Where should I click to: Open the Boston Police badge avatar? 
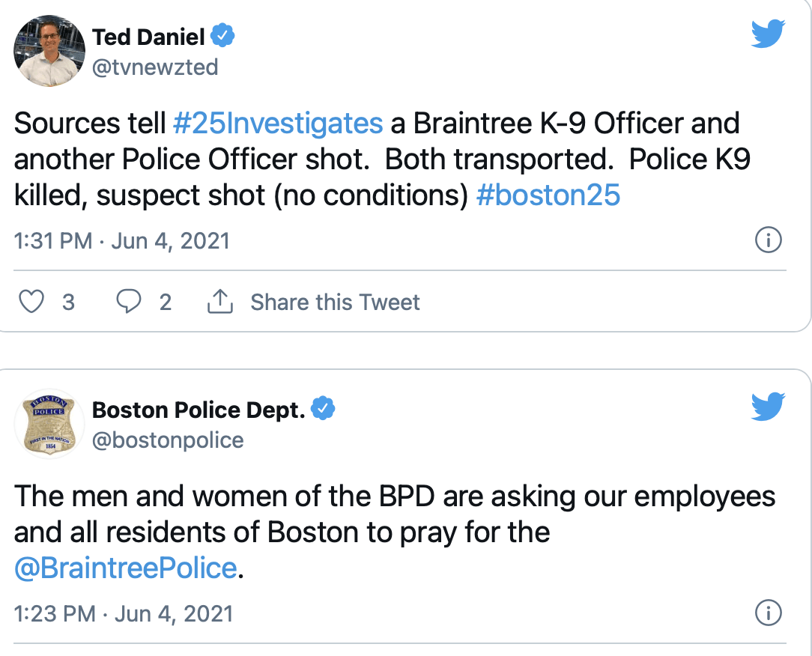point(49,424)
